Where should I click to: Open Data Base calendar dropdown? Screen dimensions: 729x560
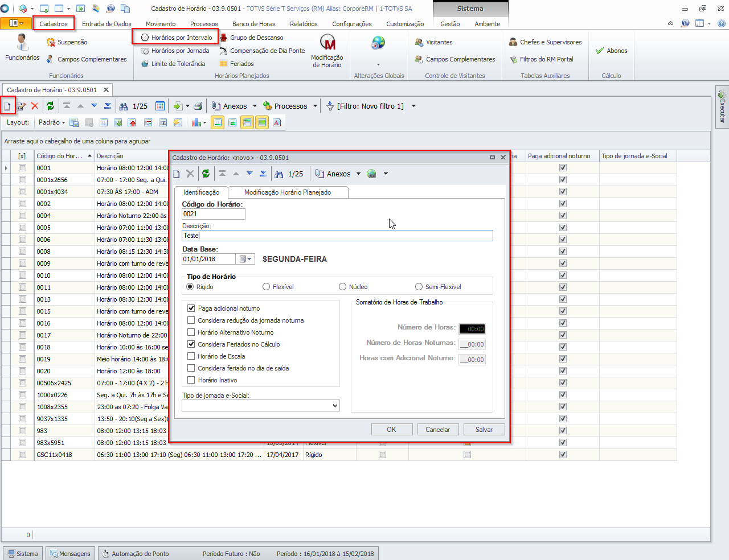[245, 259]
